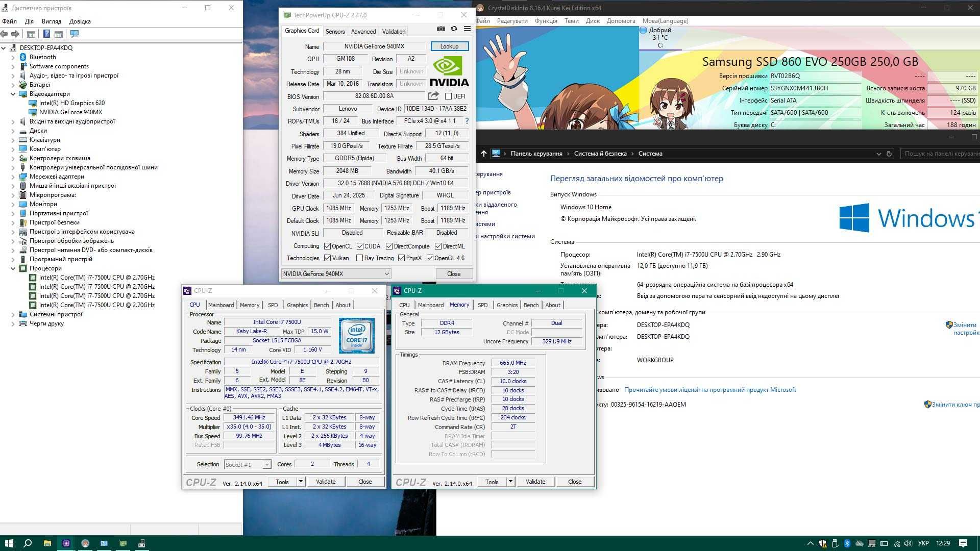980x551 pixels.
Task: Click the NVIDIA logo in GPU-Z
Action: pos(449,71)
